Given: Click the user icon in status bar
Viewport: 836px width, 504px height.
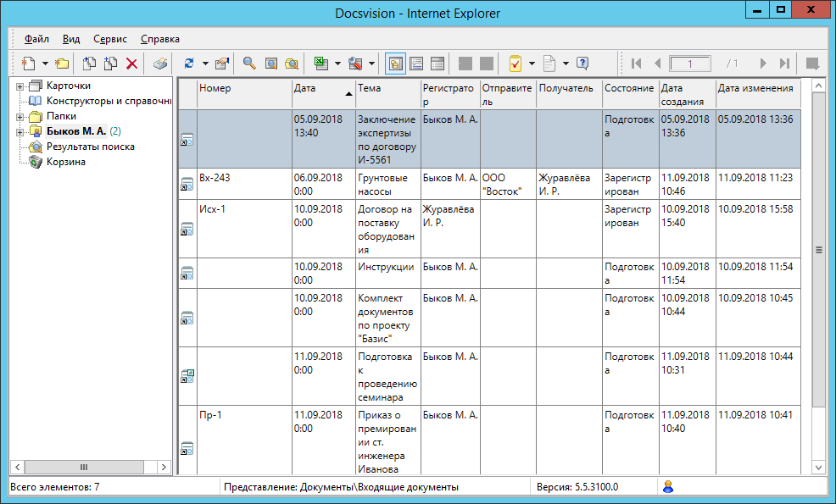Looking at the screenshot, I should [x=668, y=487].
